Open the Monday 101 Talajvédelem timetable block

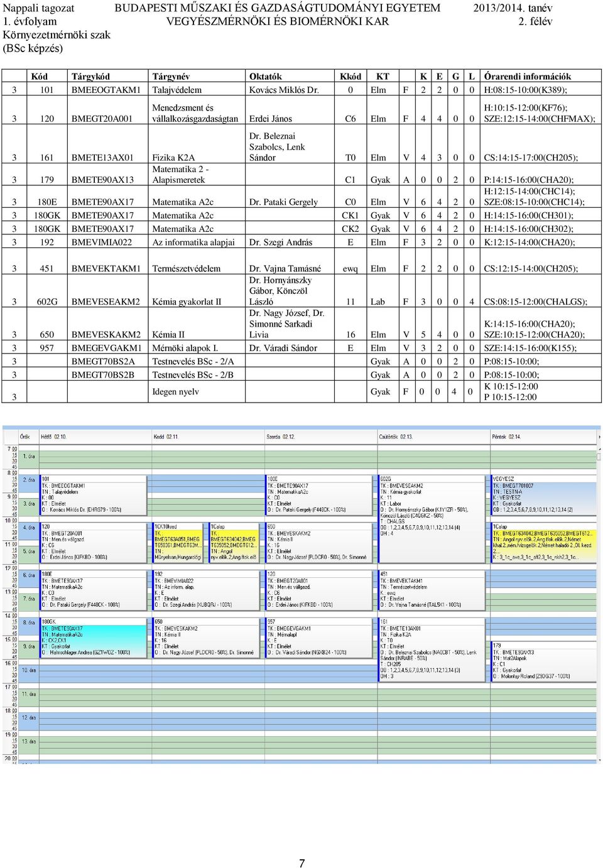pyautogui.click(x=94, y=495)
